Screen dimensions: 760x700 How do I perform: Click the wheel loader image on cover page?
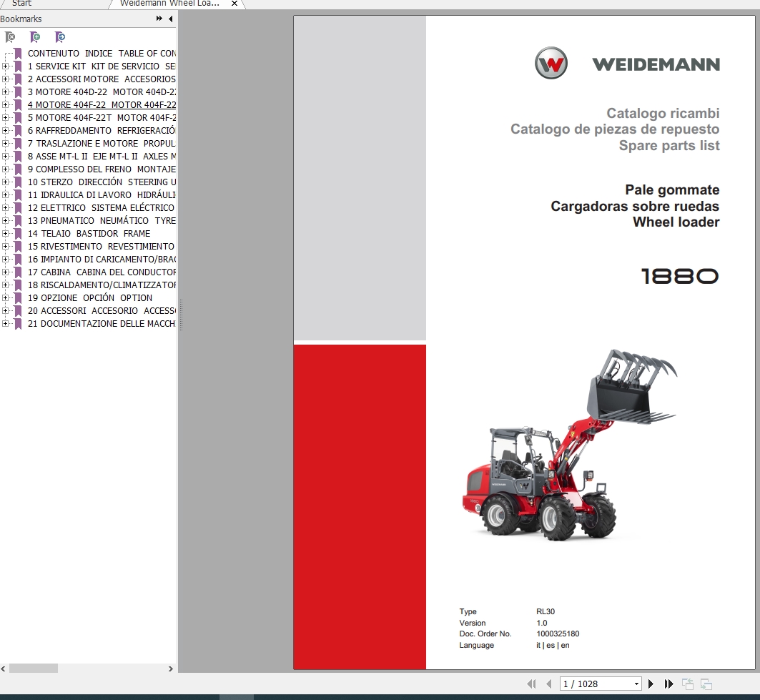tap(570, 445)
